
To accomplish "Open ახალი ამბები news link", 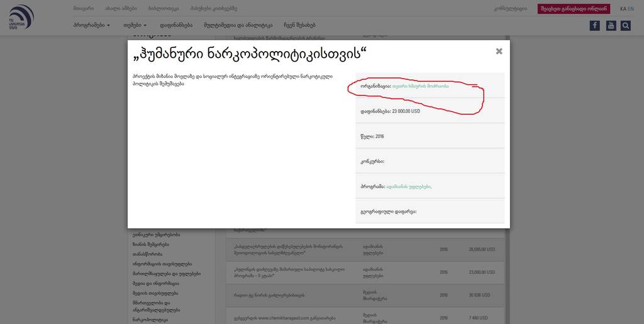I will click(121, 9).
